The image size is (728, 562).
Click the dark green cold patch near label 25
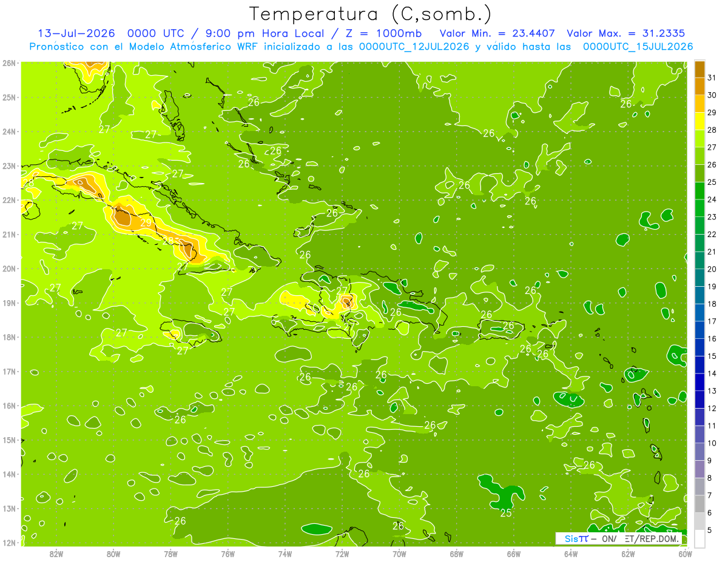point(502,492)
